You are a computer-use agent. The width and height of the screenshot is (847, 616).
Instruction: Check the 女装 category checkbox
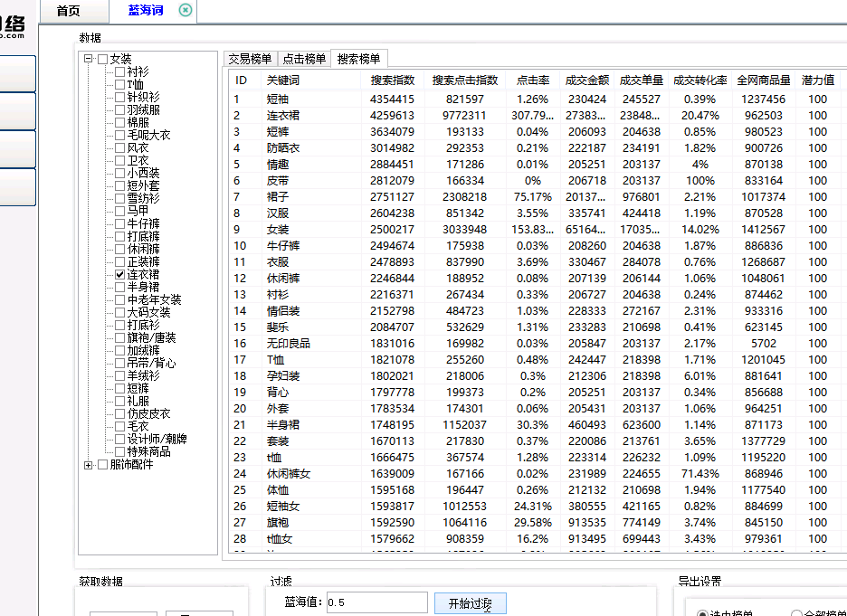(x=102, y=59)
